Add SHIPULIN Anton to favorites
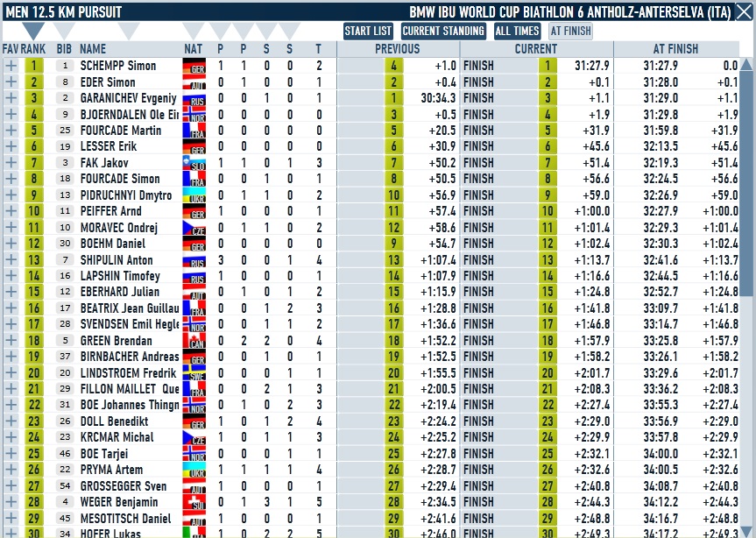Viewport: 756px width, 538px height. click(11, 259)
